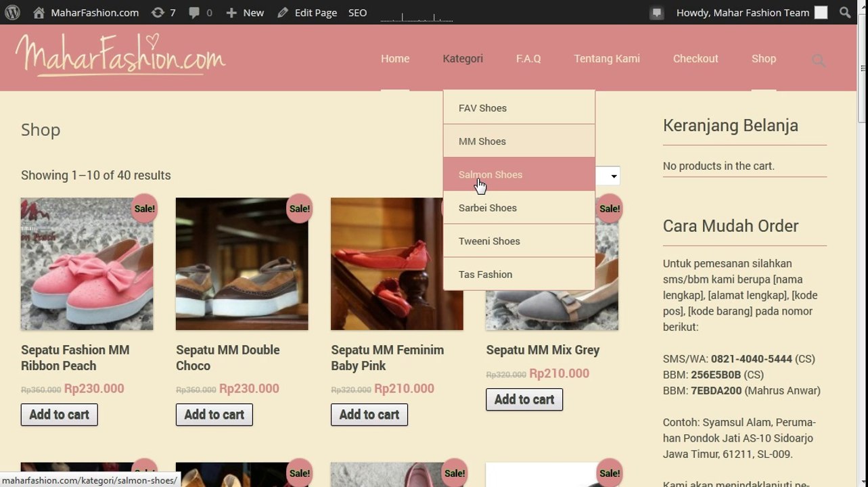Choose Sarbei Shoes category
The image size is (868, 487).
click(519, 207)
